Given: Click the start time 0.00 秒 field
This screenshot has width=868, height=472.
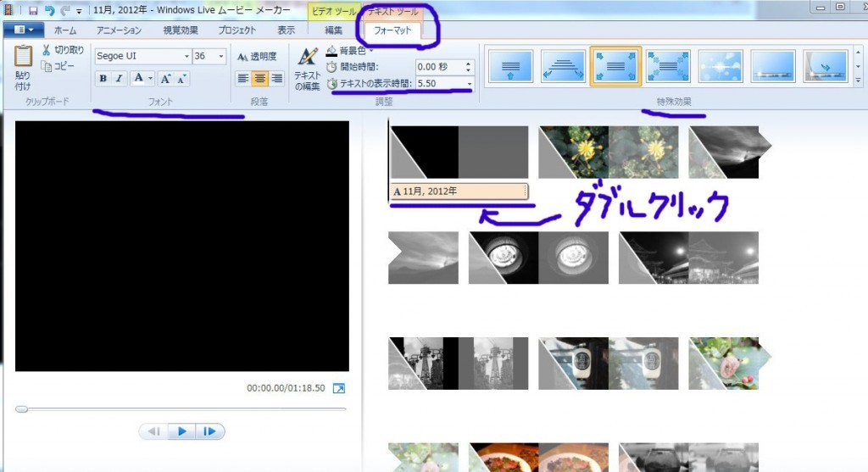Looking at the screenshot, I should click(x=440, y=67).
